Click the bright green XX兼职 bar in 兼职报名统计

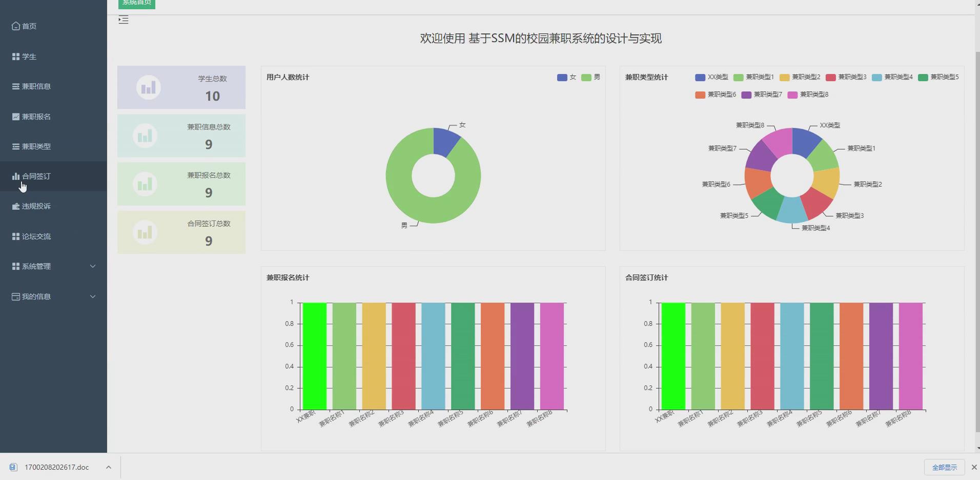coord(315,356)
